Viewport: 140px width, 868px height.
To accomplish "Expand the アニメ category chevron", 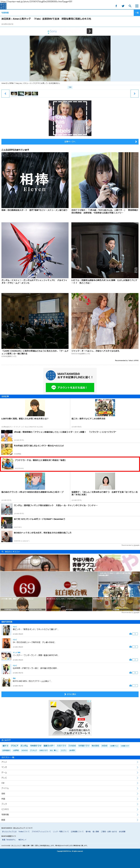I will pos(137,762).
